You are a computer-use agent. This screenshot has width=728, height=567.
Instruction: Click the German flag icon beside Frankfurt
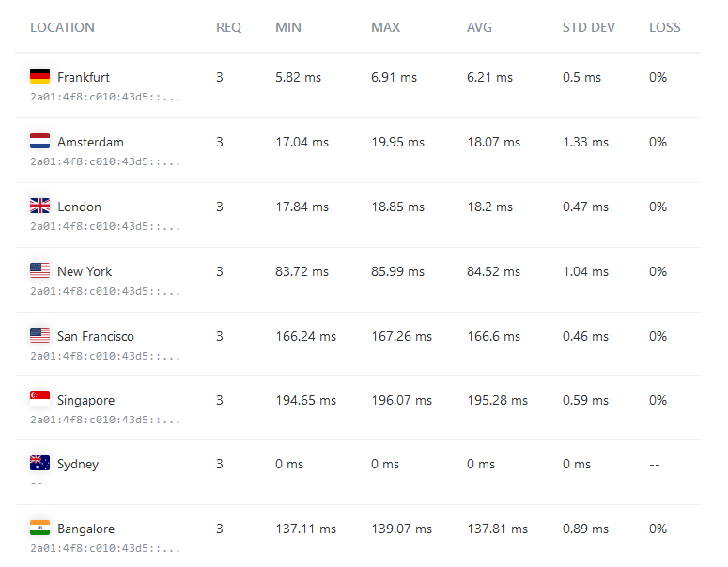click(x=39, y=77)
